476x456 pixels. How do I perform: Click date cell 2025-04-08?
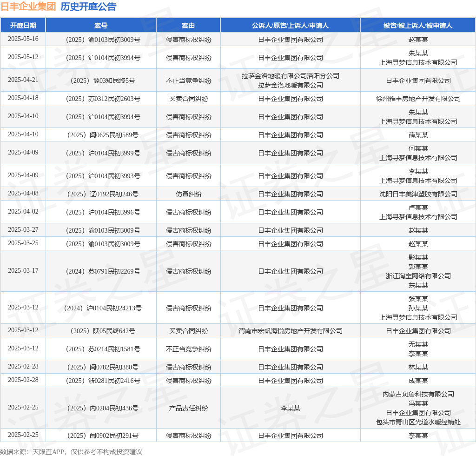tap(23, 194)
